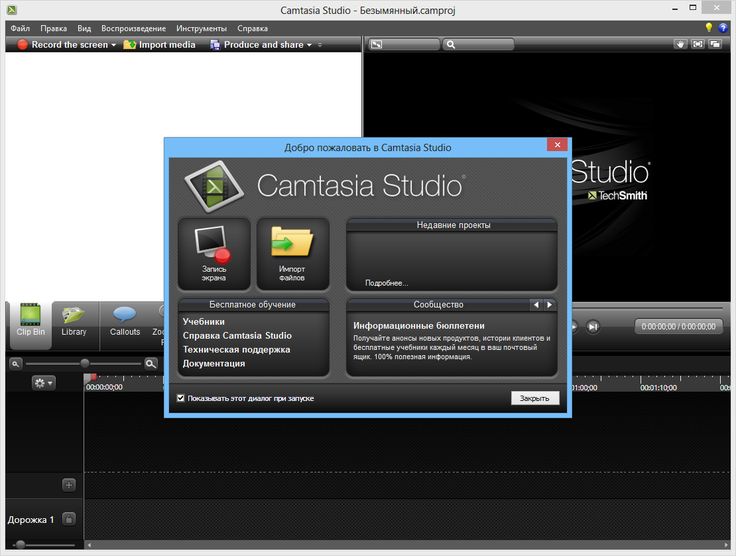Click the Бесплатное обучение header

(x=253, y=305)
